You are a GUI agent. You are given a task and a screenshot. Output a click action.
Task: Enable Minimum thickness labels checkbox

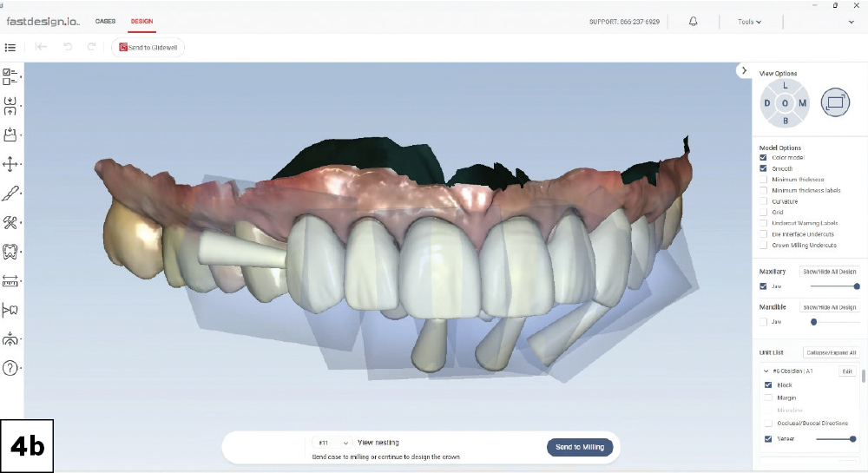coord(763,190)
